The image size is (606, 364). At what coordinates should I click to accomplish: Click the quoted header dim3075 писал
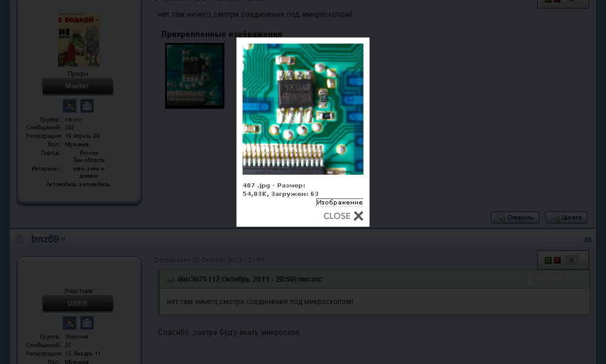tap(250, 279)
